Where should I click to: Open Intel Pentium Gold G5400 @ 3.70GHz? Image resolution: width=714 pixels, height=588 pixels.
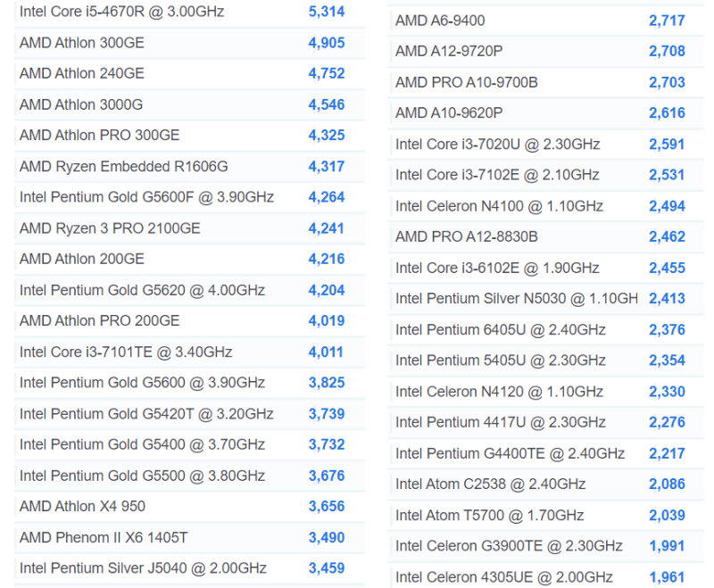(x=142, y=444)
